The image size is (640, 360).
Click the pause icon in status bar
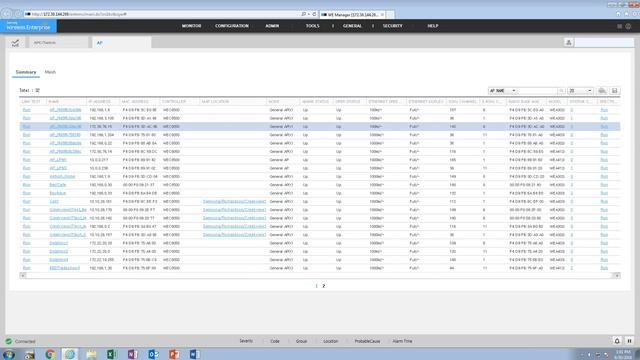point(629,341)
